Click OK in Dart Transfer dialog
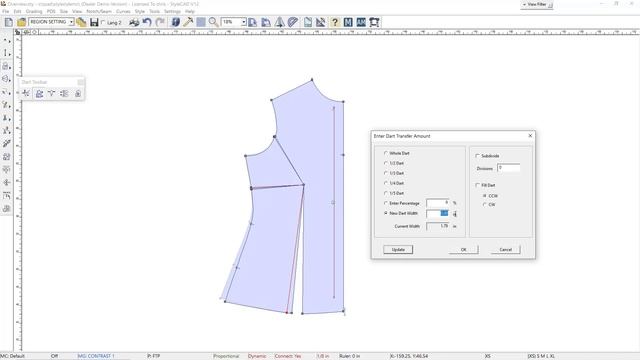The image size is (640, 360). pos(464,249)
